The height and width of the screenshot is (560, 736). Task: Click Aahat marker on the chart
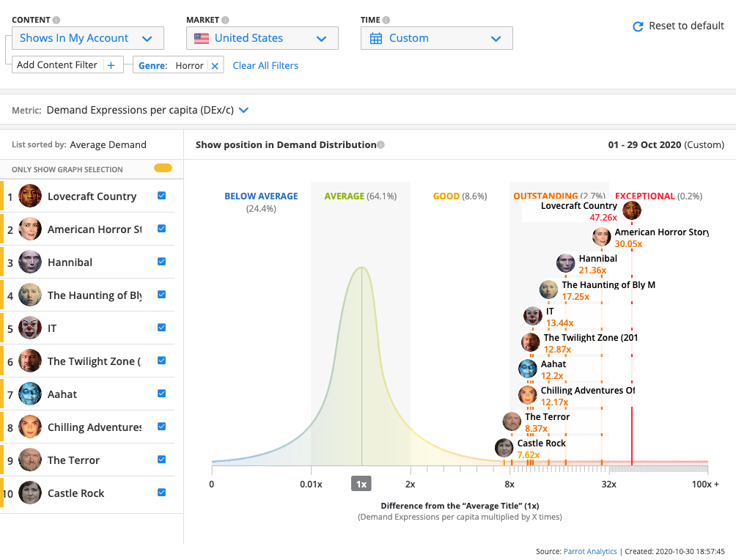coord(528,369)
